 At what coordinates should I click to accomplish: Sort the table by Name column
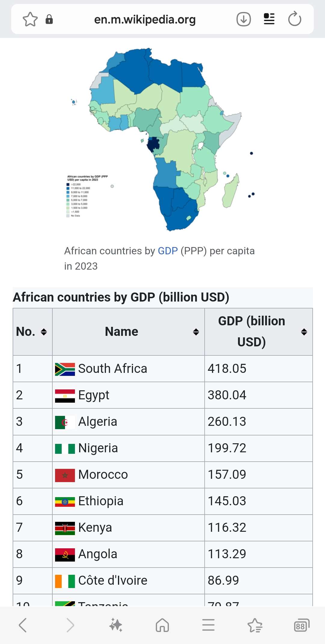[196, 332]
